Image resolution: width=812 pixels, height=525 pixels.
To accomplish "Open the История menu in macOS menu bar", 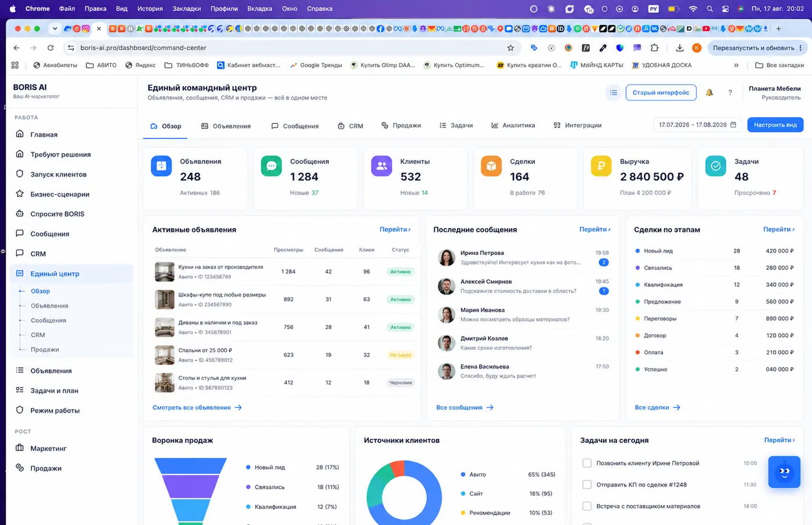I will (x=150, y=9).
